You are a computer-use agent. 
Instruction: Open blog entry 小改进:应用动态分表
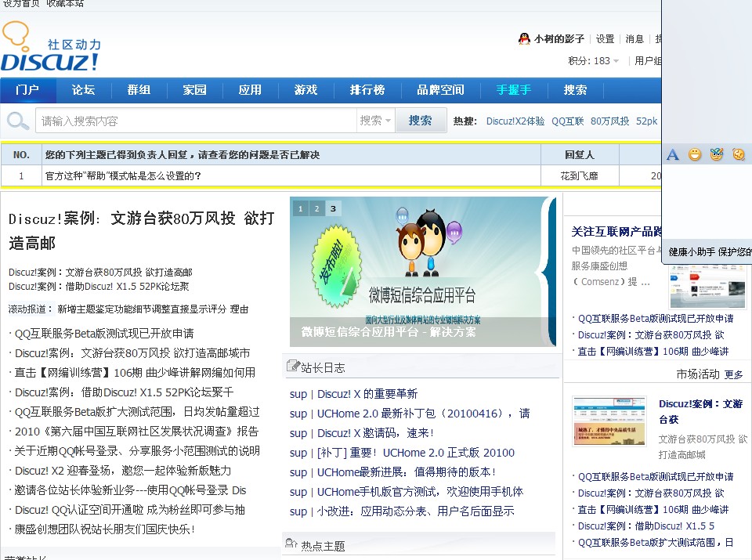click(x=415, y=511)
